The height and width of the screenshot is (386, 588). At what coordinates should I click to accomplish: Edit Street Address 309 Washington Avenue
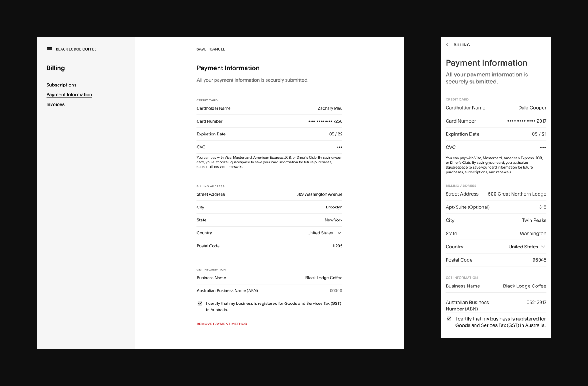point(269,194)
